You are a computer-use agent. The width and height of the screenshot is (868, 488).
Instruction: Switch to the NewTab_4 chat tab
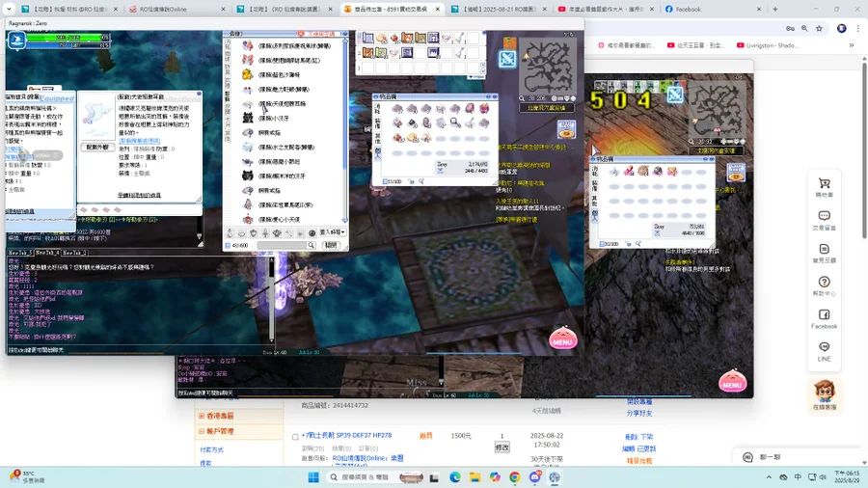click(46, 253)
